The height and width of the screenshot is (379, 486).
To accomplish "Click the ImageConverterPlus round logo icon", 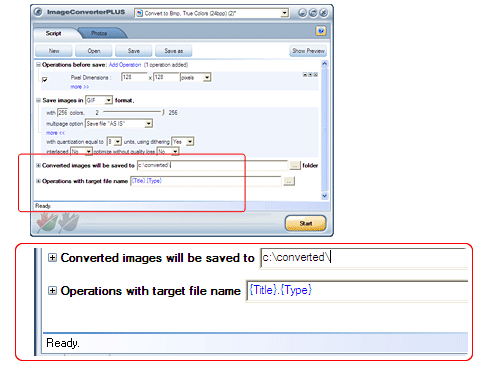I will click(x=38, y=12).
